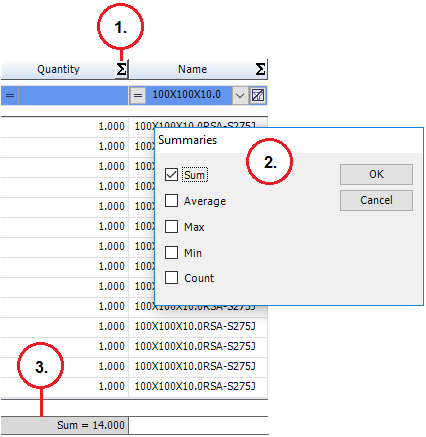This screenshot has height=437, width=426.
Task: Click equals operator icon in Quantity filter
Action: (10, 96)
